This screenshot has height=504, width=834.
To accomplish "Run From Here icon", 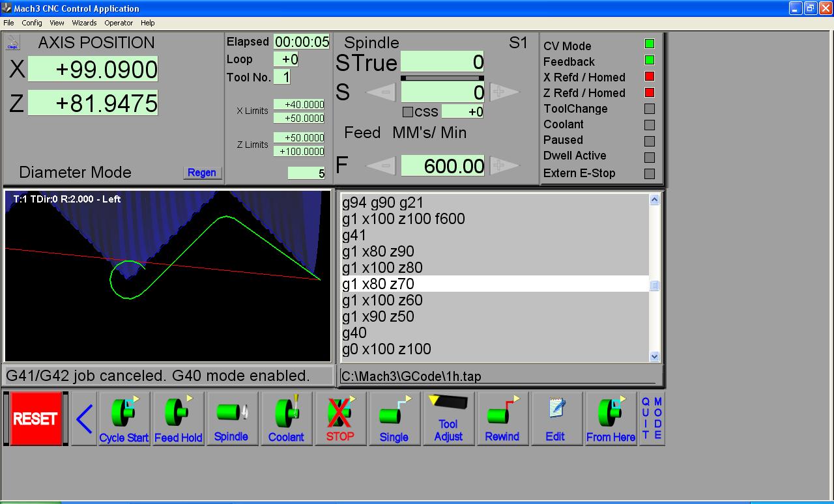I will [611, 419].
